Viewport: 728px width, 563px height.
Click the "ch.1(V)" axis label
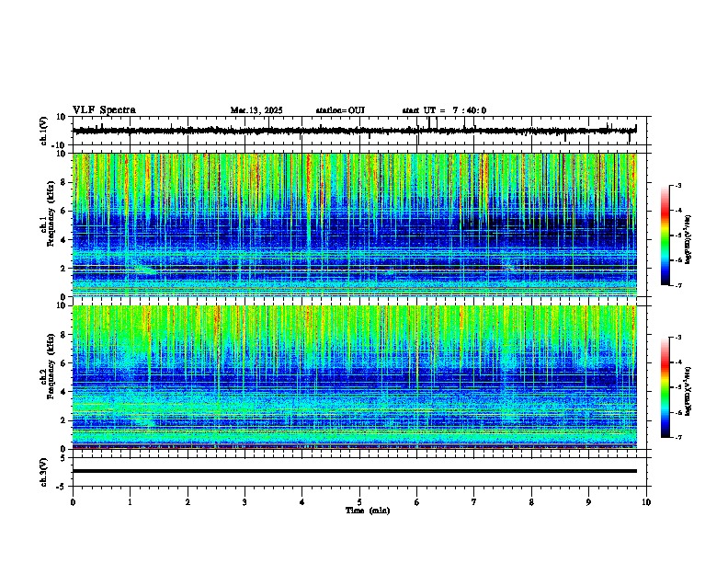pos(44,131)
